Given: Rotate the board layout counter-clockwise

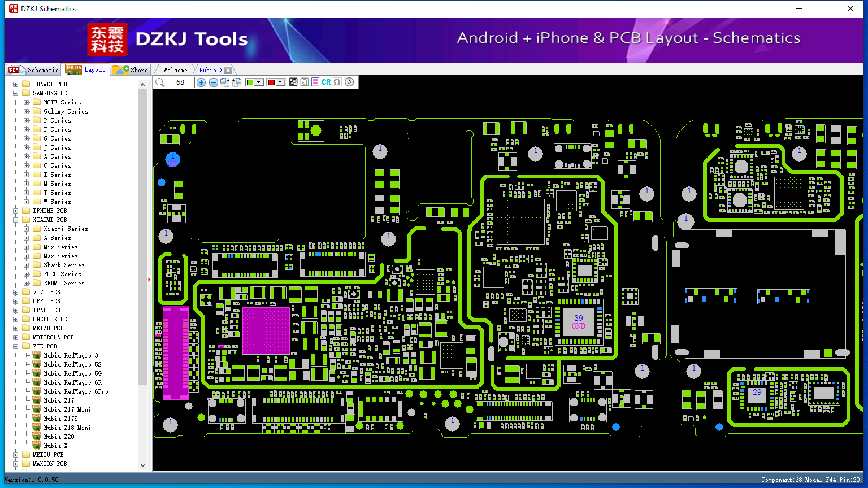Looking at the screenshot, I should click(x=237, y=82).
